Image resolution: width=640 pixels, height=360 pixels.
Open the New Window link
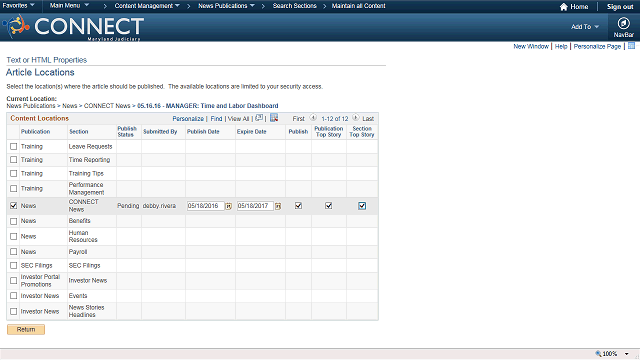[531, 46]
